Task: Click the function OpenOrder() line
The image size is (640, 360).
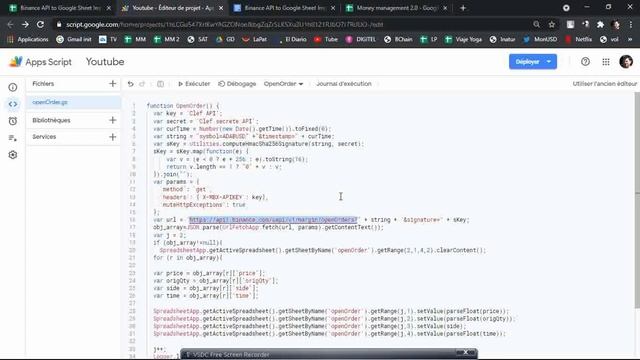Action: click(x=183, y=106)
